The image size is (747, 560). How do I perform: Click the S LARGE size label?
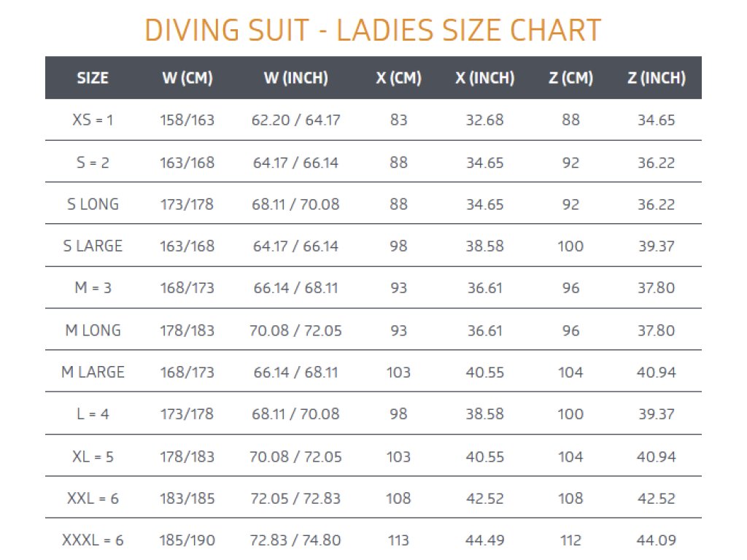tap(93, 246)
